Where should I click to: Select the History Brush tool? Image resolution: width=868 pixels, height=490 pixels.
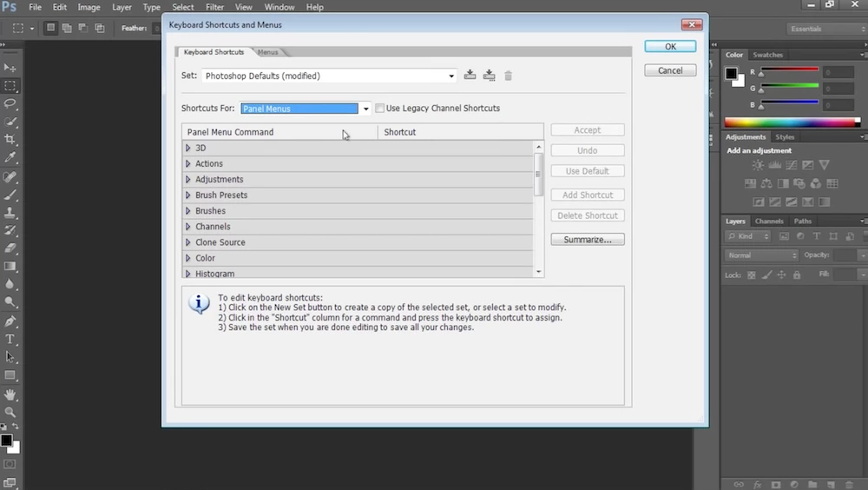coord(10,230)
